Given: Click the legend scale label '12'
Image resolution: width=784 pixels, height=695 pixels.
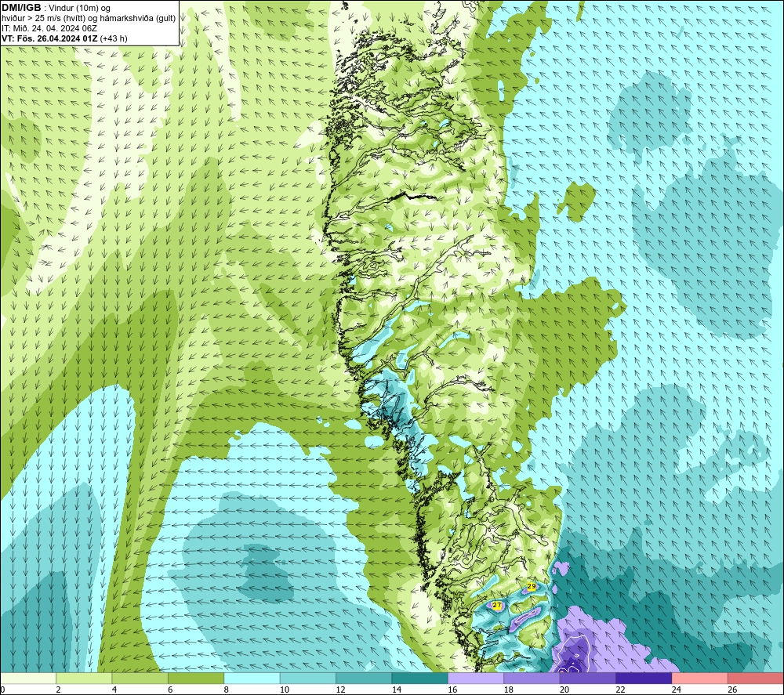Looking at the screenshot, I should (x=340, y=690).
